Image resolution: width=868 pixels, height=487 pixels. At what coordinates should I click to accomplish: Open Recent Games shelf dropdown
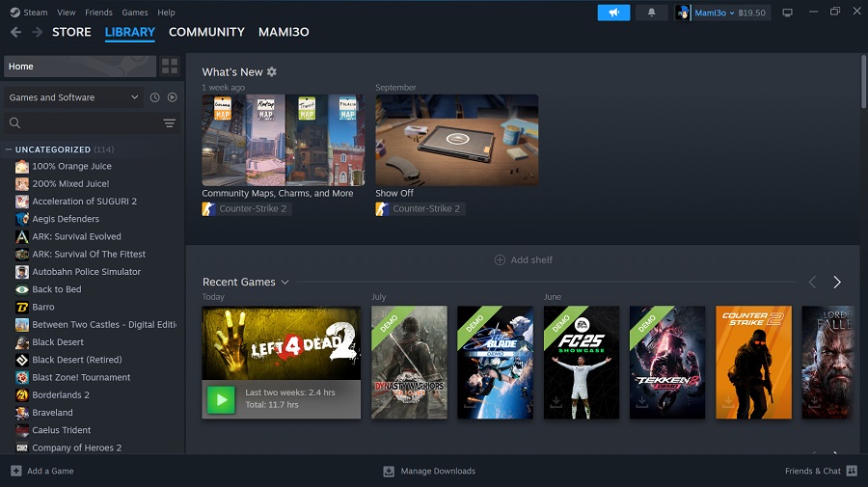285,283
